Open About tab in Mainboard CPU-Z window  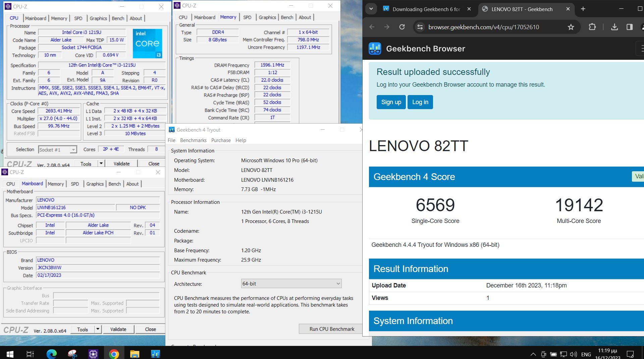[132, 184]
